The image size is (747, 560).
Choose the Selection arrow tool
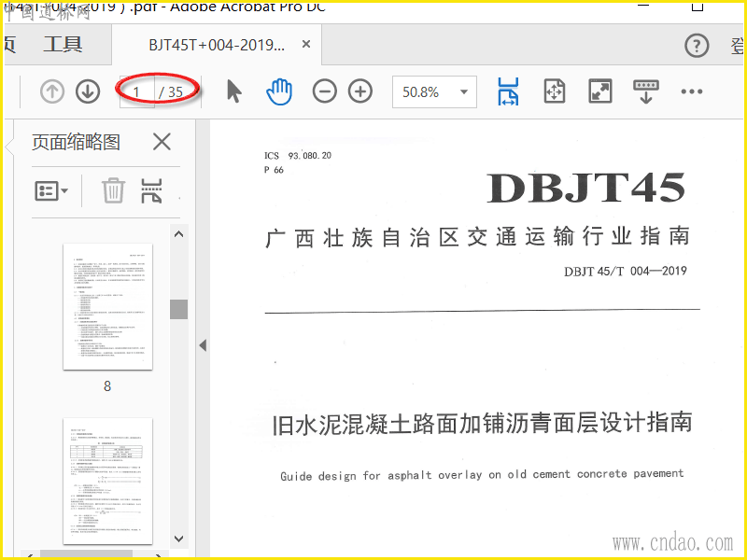234,91
